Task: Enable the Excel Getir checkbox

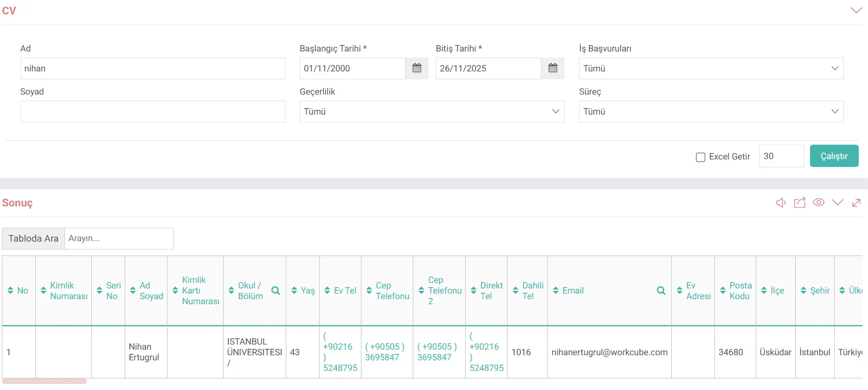Action: click(x=701, y=157)
